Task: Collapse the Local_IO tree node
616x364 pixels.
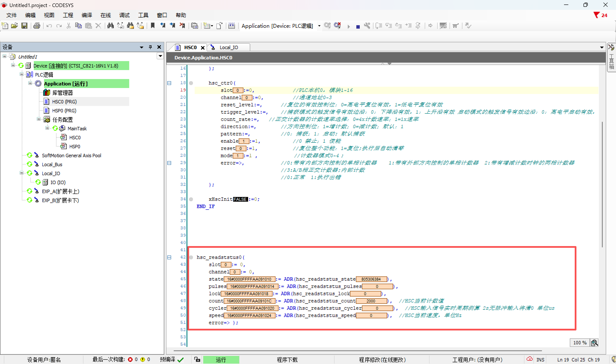Action: pyautogui.click(x=22, y=173)
